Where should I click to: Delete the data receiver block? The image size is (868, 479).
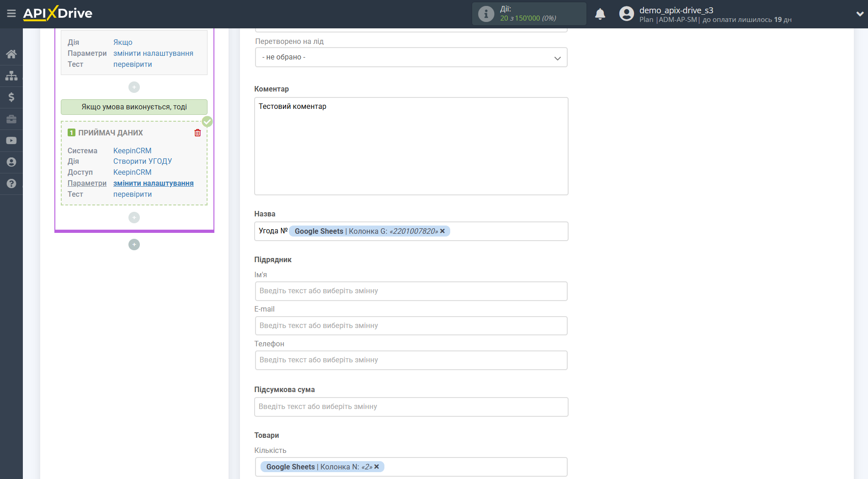(197, 133)
